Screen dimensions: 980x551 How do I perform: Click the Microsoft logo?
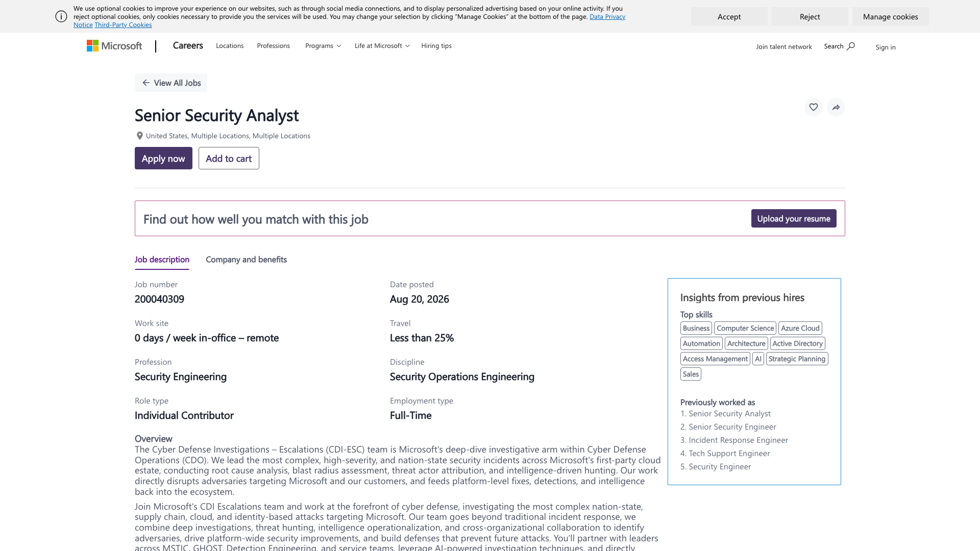[x=114, y=46]
